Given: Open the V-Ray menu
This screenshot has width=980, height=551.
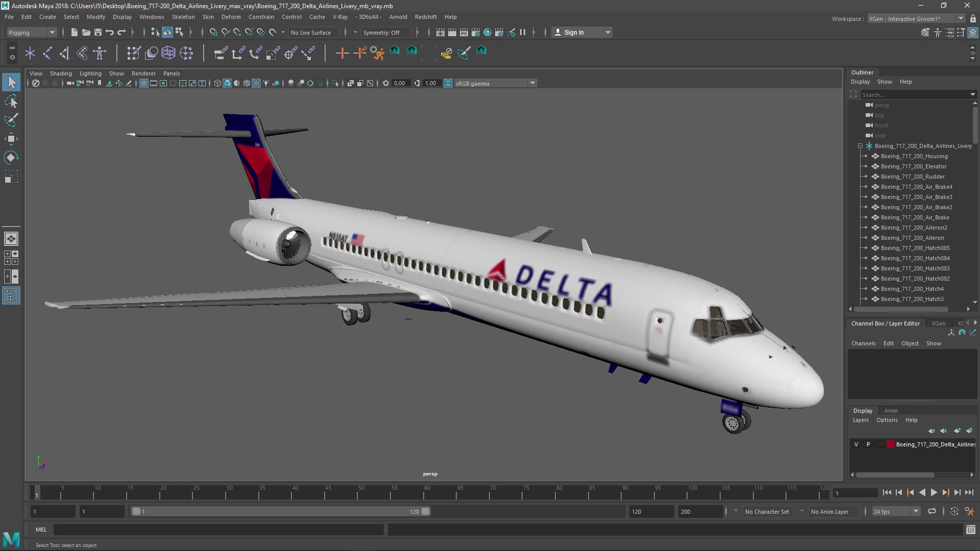Looking at the screenshot, I should (340, 17).
